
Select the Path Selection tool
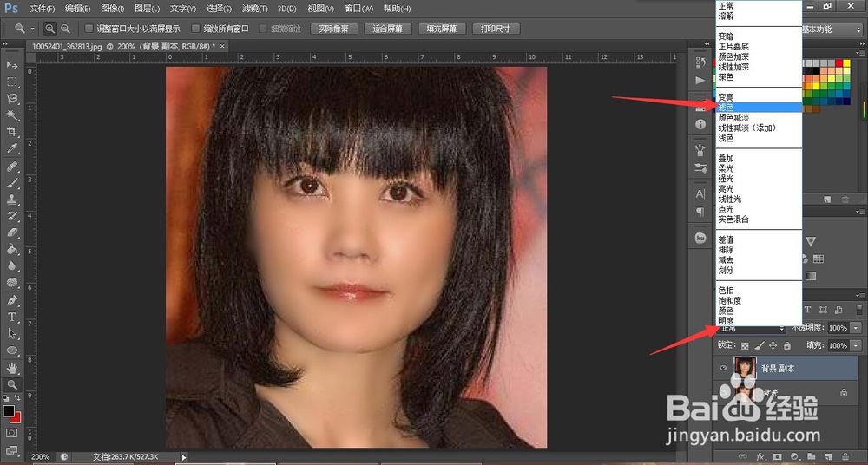[x=12, y=334]
